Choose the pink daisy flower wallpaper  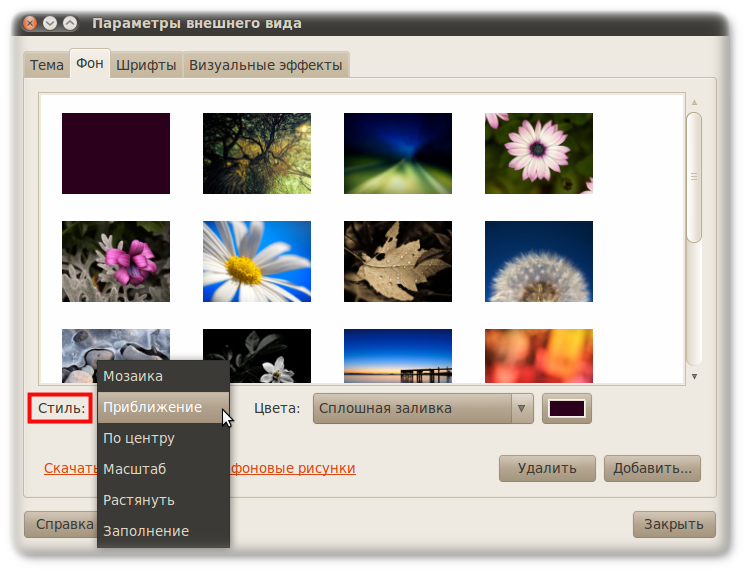[538, 153]
